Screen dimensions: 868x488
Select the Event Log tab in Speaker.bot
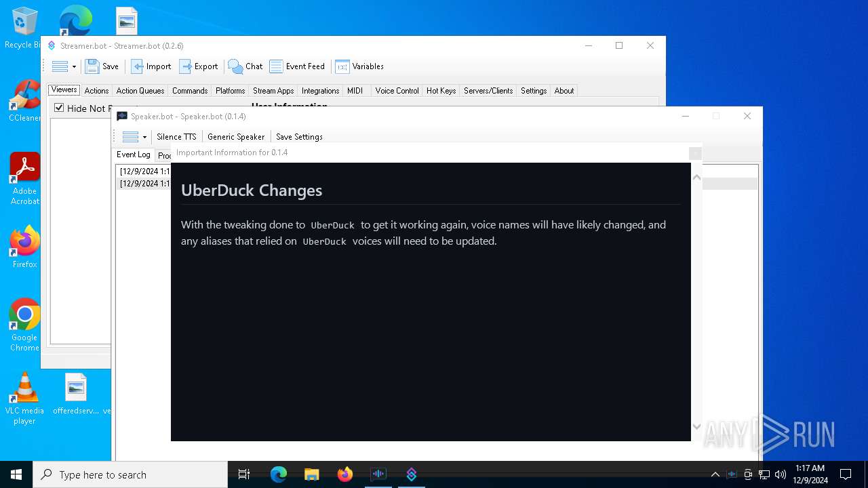[x=134, y=155]
